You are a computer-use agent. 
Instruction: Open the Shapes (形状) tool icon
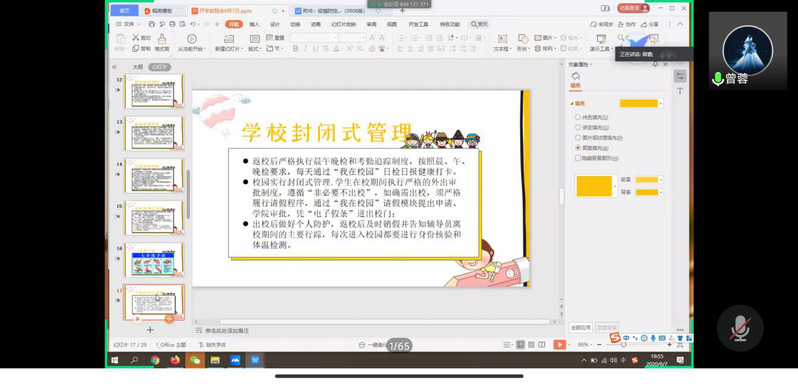click(x=523, y=39)
